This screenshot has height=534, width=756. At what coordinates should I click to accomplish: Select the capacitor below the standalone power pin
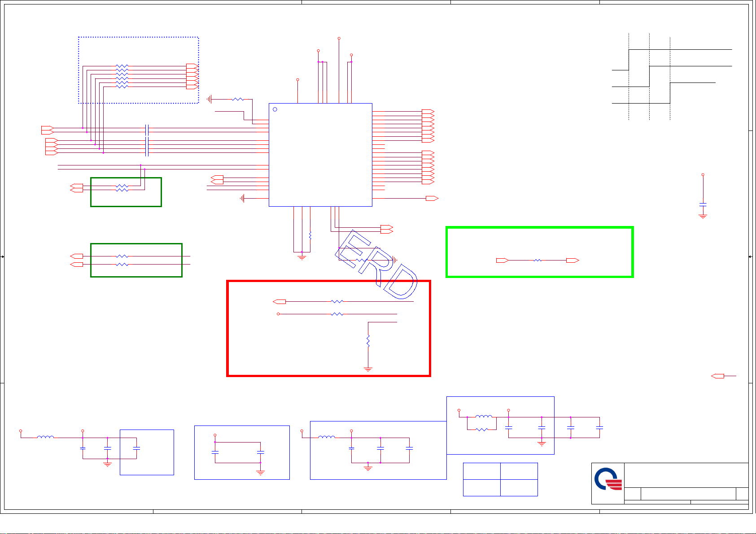tap(703, 204)
